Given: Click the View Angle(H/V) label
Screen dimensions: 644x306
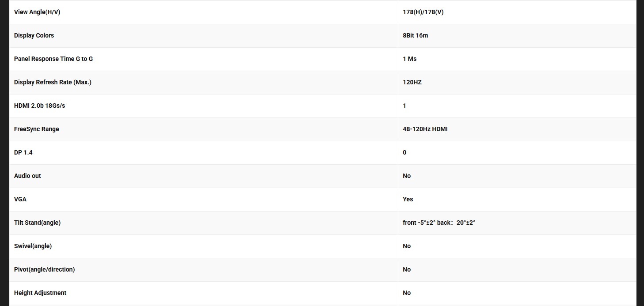Looking at the screenshot, I should pyautogui.click(x=37, y=12).
